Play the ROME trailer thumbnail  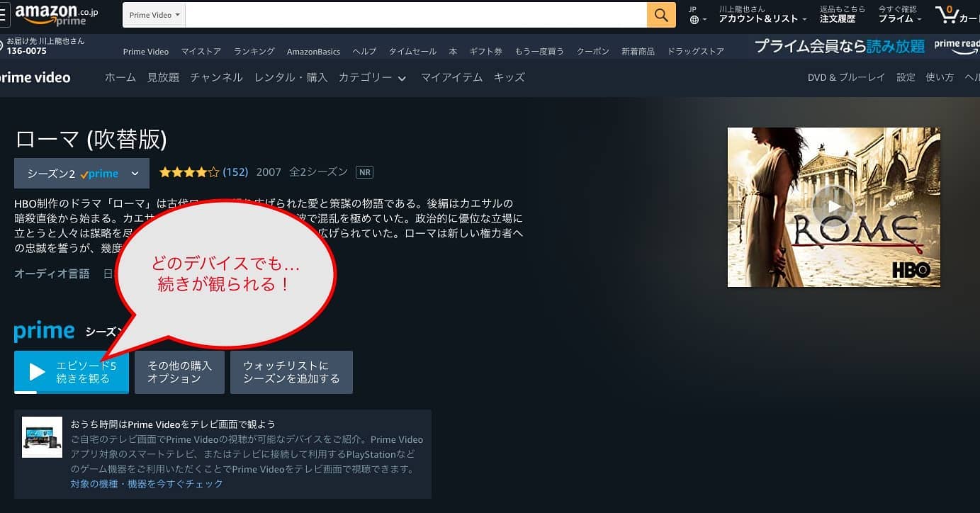tap(833, 207)
